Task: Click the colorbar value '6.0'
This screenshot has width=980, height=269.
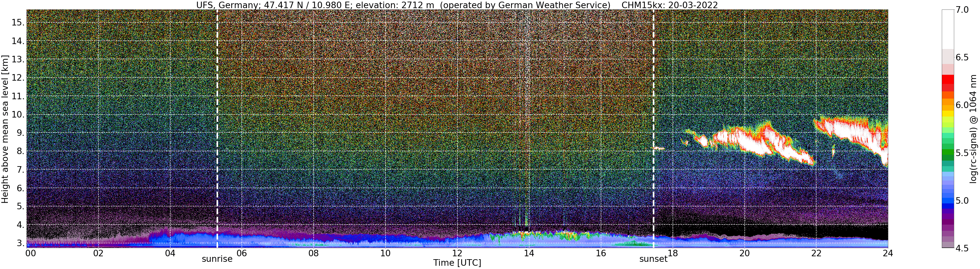Action: pyautogui.click(x=962, y=105)
